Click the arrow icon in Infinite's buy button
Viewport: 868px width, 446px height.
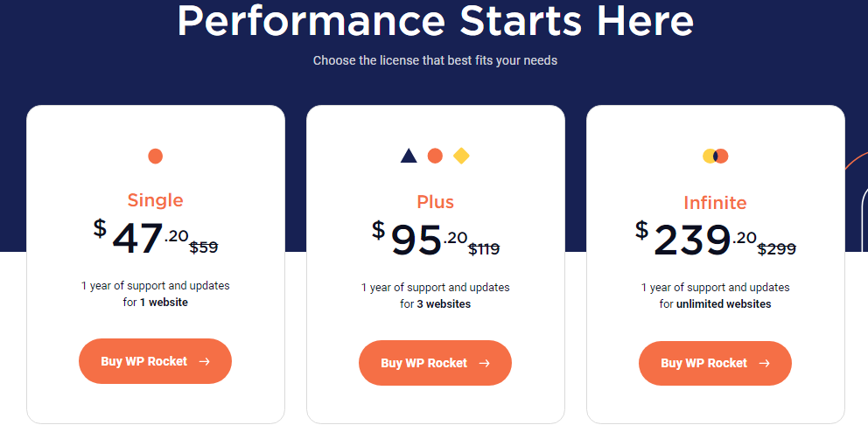coord(765,363)
